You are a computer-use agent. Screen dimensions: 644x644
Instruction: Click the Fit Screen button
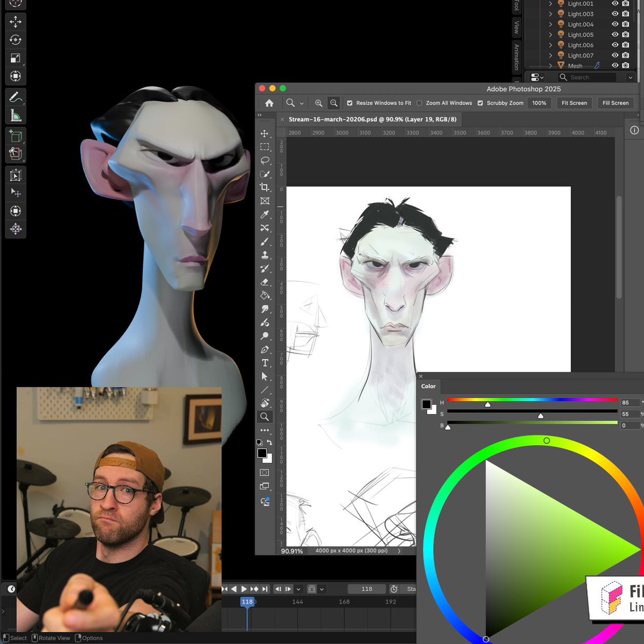click(x=574, y=103)
